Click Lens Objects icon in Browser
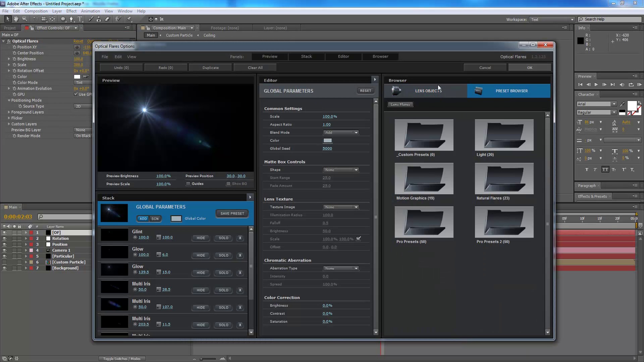644x362 pixels. pyautogui.click(x=396, y=90)
